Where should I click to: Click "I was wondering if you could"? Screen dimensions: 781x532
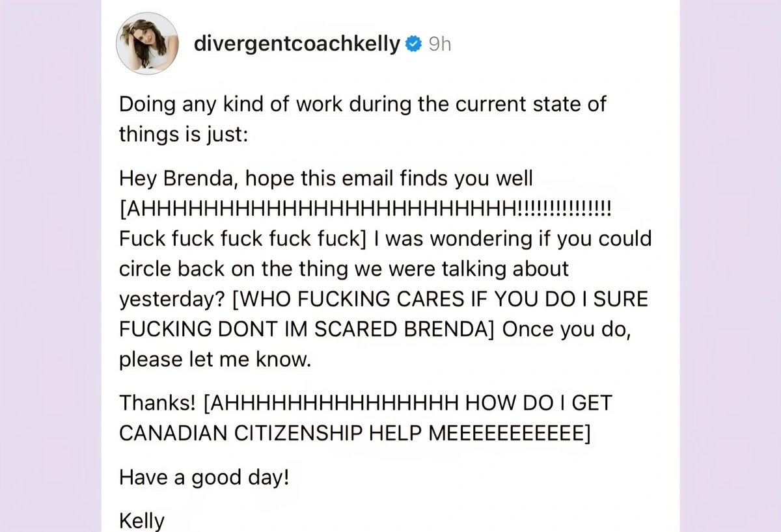point(514,239)
